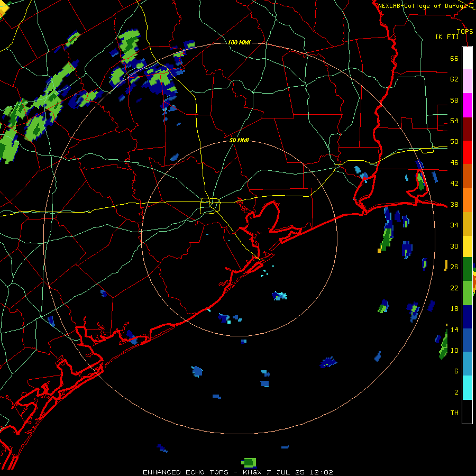This screenshot has width=476, height=476.
Task: Click the "[K FT]" units label
Action: coord(447,37)
